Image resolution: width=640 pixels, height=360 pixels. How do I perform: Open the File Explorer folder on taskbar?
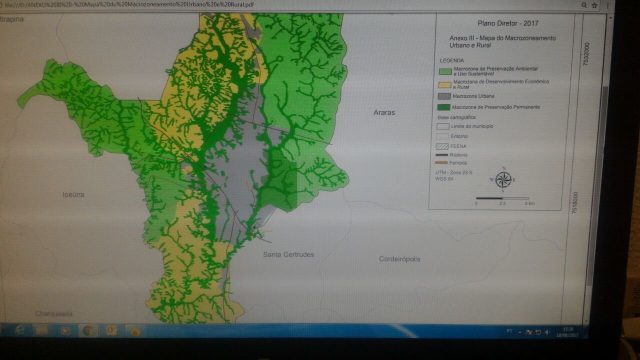pyautogui.click(x=42, y=330)
